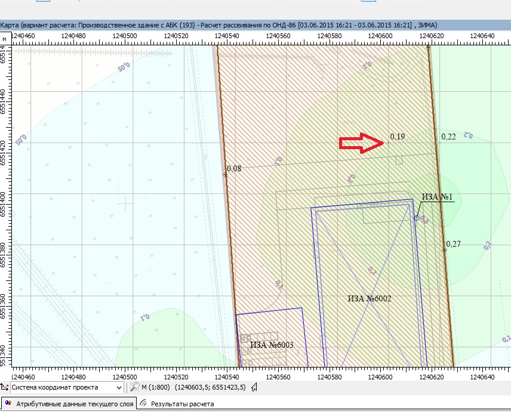511x420 pixels.
Task: Click the ИЗА №1 source point marker
Action: pos(417,218)
